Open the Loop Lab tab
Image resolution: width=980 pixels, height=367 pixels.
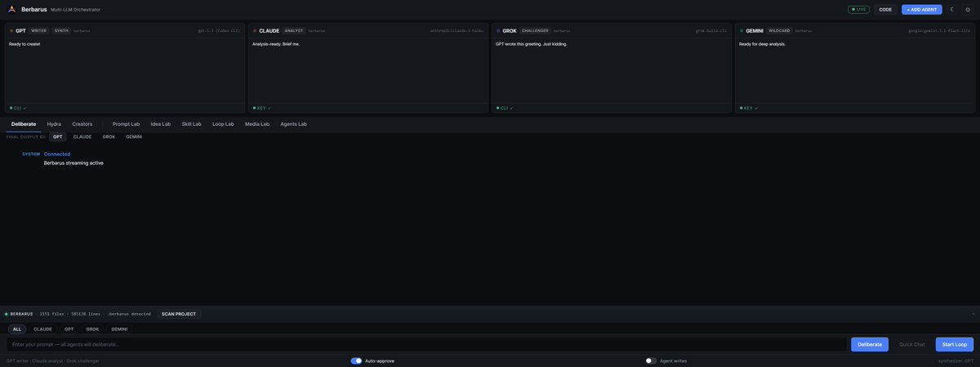[x=223, y=123]
